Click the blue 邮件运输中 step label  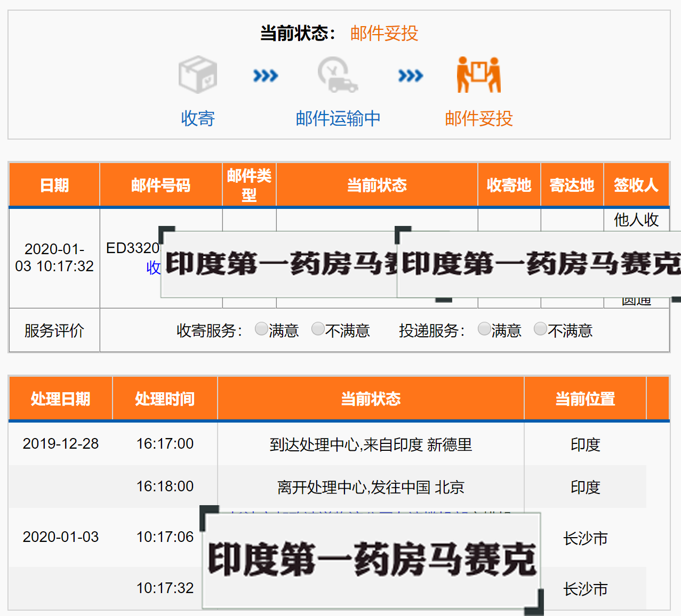point(338,118)
